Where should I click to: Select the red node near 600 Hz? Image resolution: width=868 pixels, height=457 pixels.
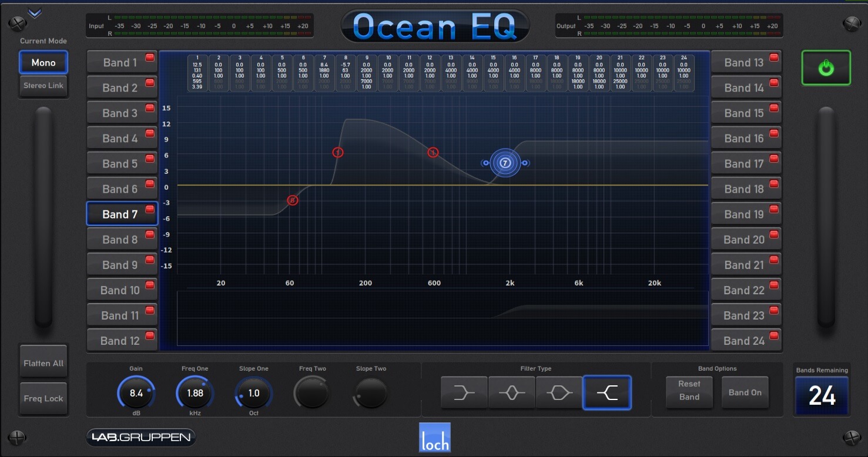(x=433, y=153)
